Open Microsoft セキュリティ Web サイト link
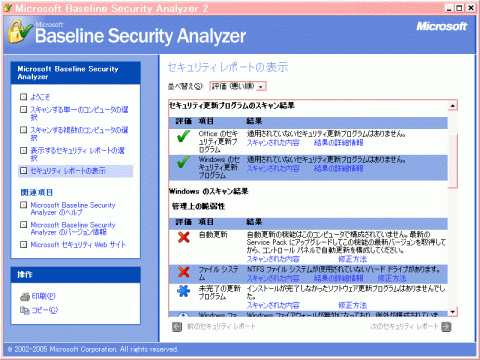 coord(78,245)
